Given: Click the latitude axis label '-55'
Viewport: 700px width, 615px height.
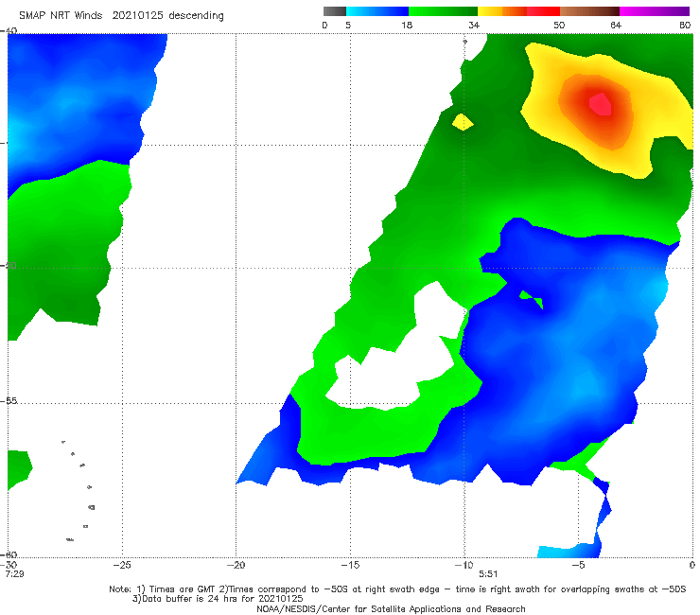Looking at the screenshot, I should tap(9, 400).
